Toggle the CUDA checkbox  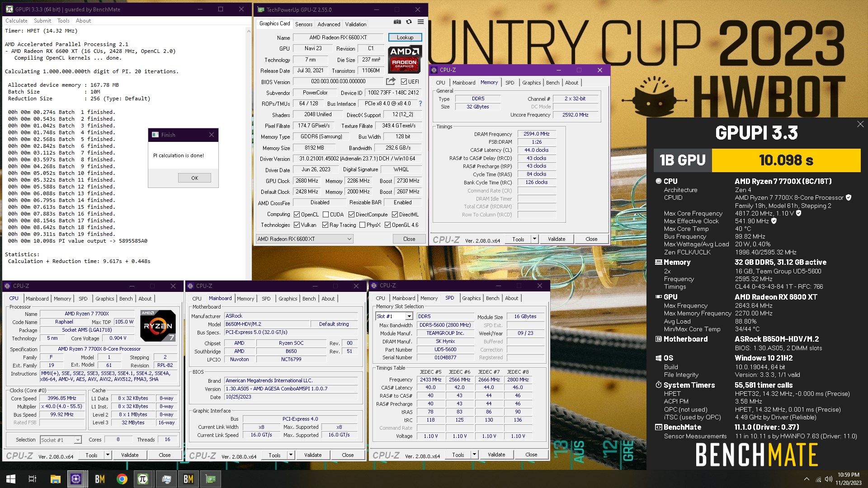click(325, 215)
